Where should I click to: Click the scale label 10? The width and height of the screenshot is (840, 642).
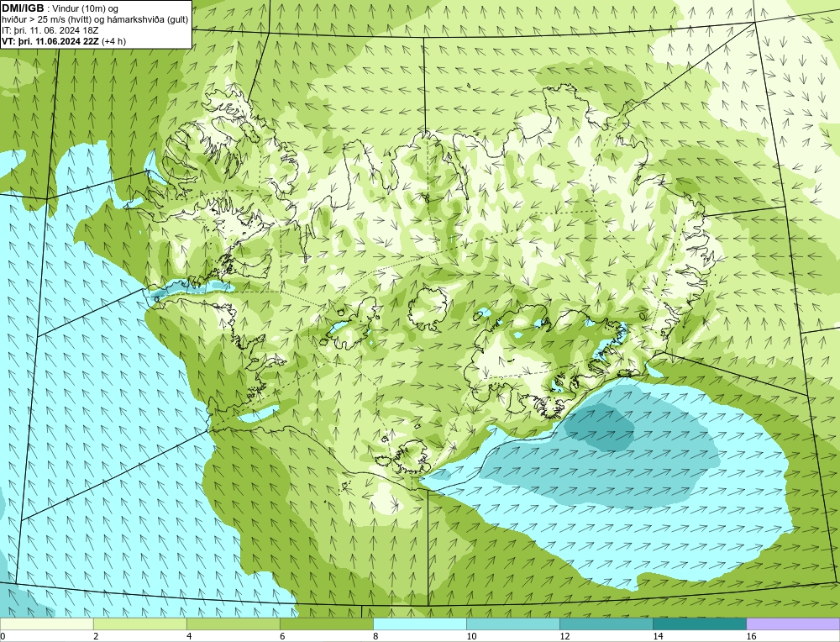(471, 636)
